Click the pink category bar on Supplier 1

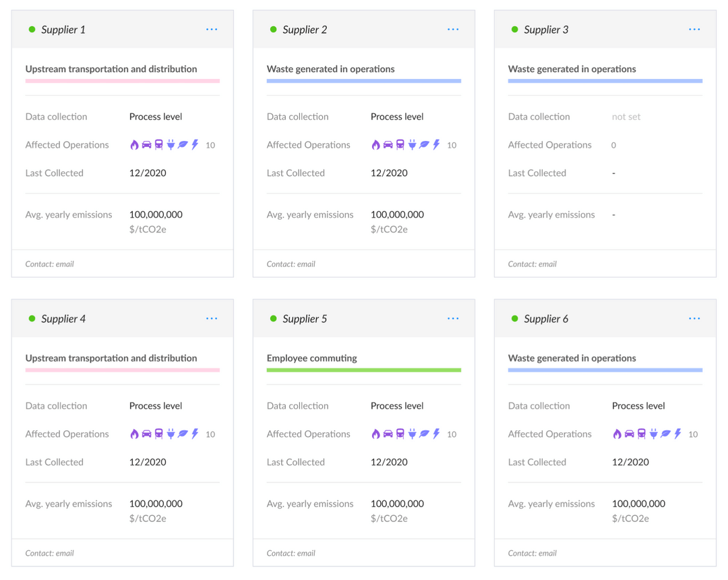(x=123, y=81)
